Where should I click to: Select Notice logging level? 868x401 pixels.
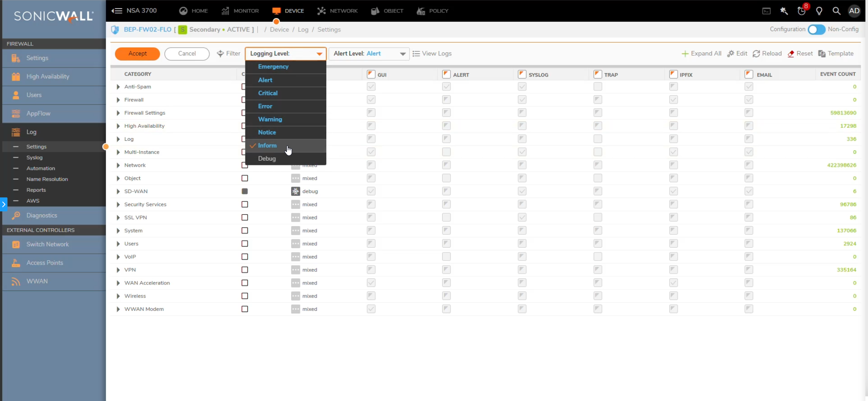286,133
